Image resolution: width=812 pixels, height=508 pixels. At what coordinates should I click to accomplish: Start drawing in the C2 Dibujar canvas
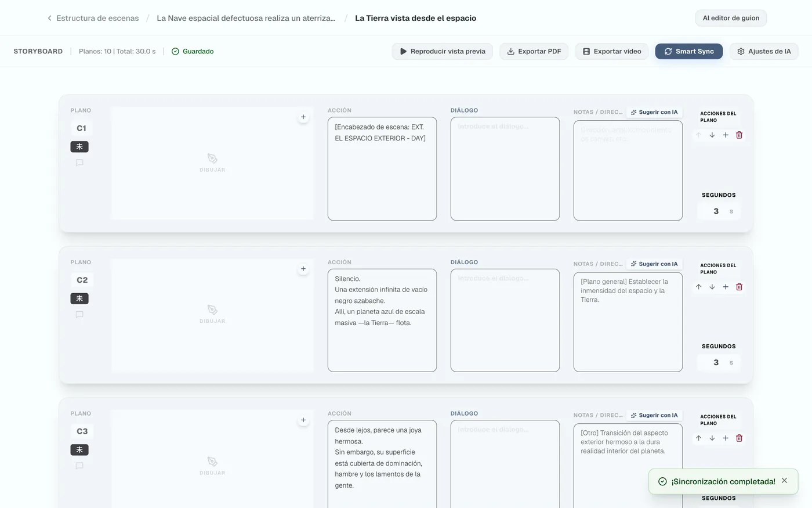coord(212,315)
